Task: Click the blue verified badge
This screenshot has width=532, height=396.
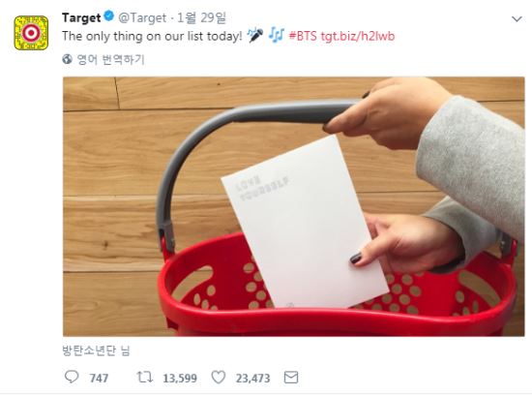Action: (x=109, y=16)
